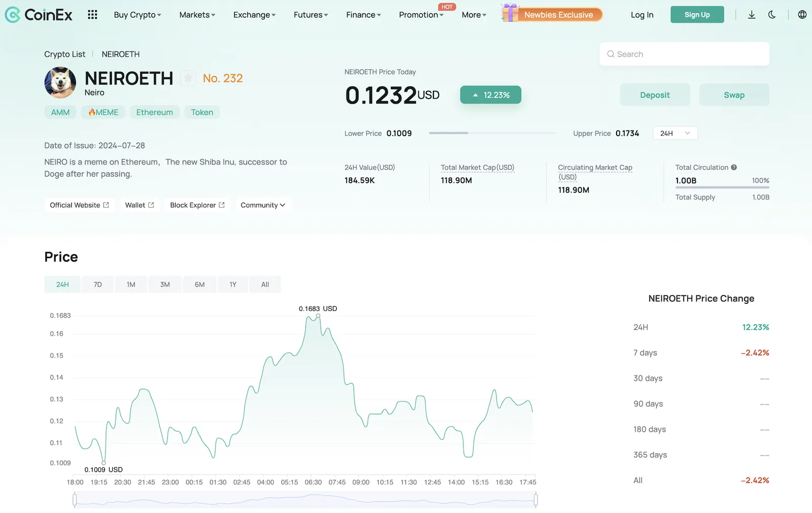This screenshot has width=812, height=513.
Task: Switch chart to All
Action: click(x=265, y=284)
